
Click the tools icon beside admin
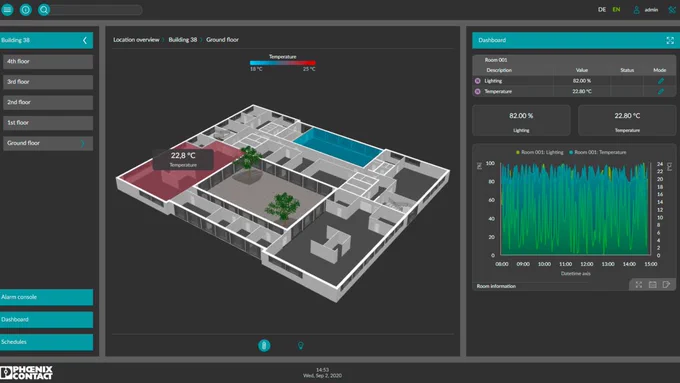[x=672, y=10]
